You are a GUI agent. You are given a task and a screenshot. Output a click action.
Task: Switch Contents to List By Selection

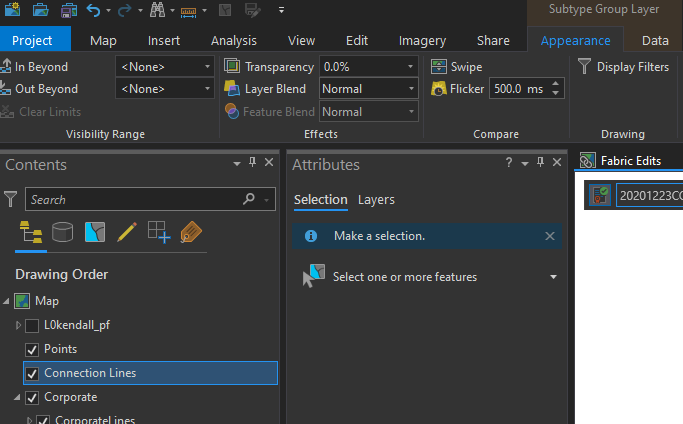[95, 232]
